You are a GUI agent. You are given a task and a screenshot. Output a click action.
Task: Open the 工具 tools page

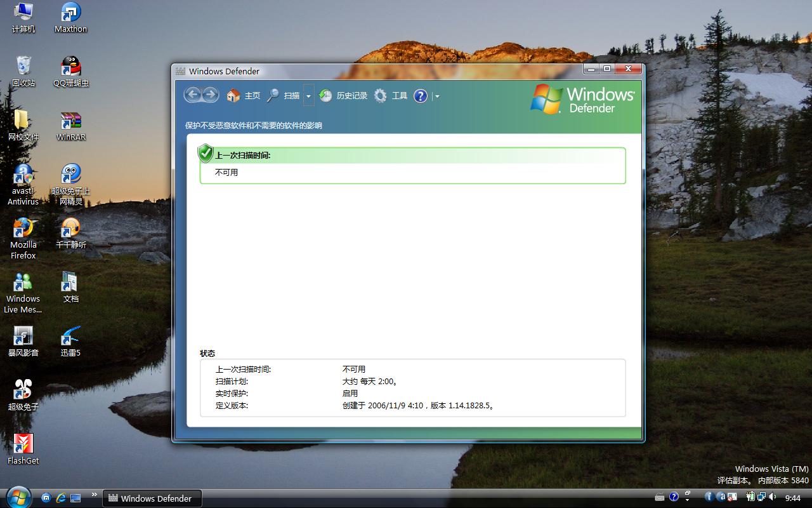[x=391, y=96]
